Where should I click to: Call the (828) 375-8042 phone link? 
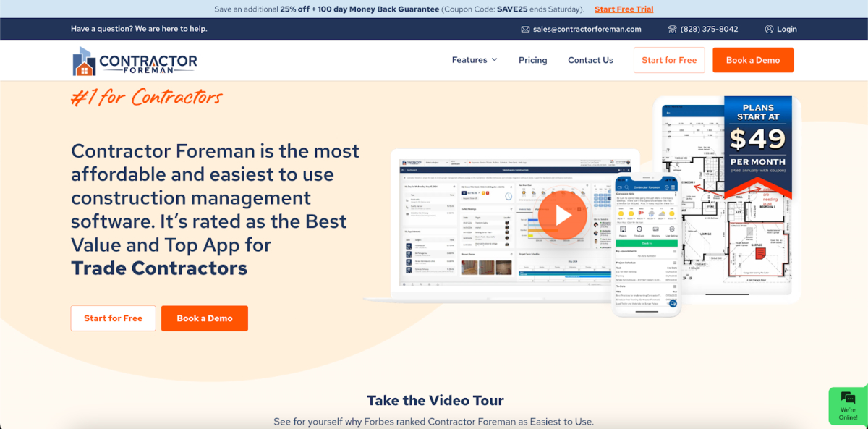coord(709,29)
